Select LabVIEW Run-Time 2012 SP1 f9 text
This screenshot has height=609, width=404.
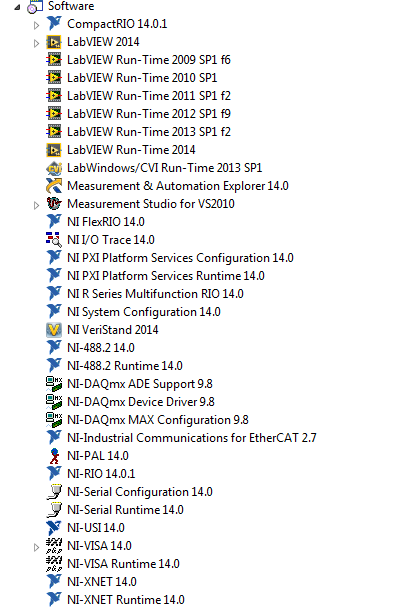click(x=149, y=113)
